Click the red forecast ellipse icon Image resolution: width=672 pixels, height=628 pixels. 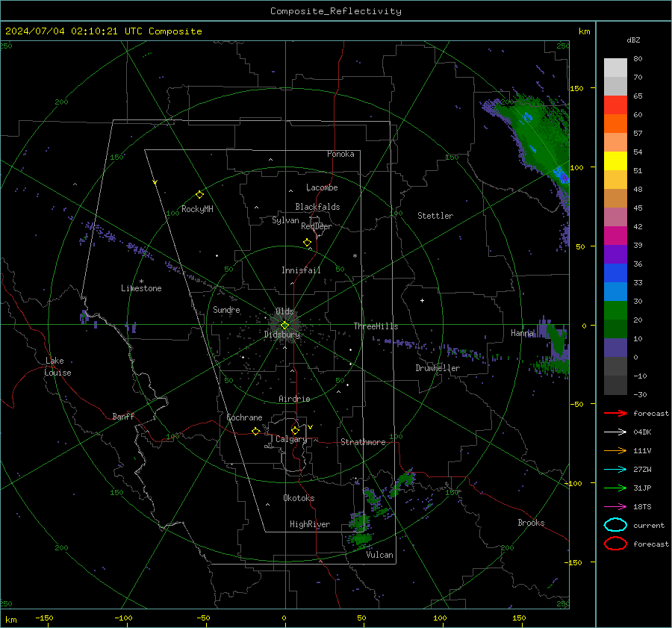tap(615, 544)
